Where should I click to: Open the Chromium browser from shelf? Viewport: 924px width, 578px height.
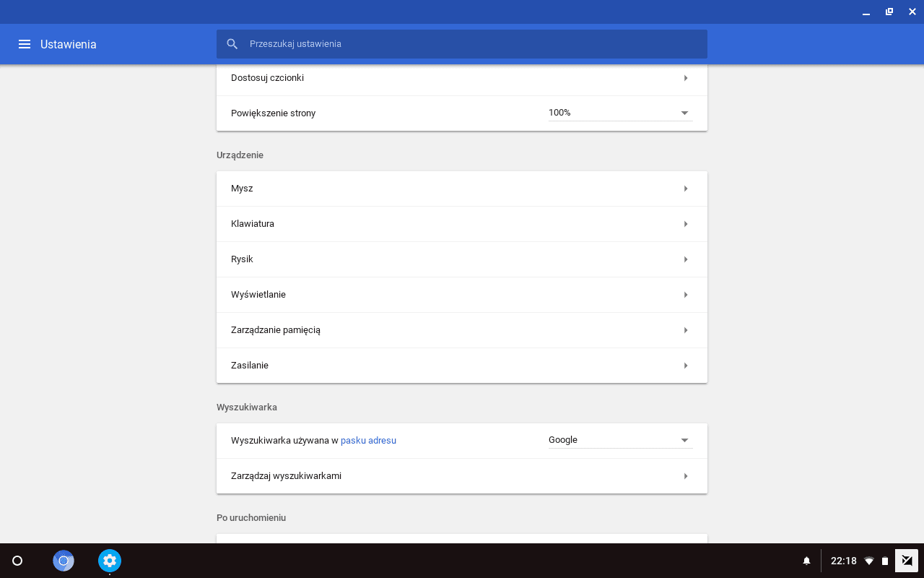point(64,561)
